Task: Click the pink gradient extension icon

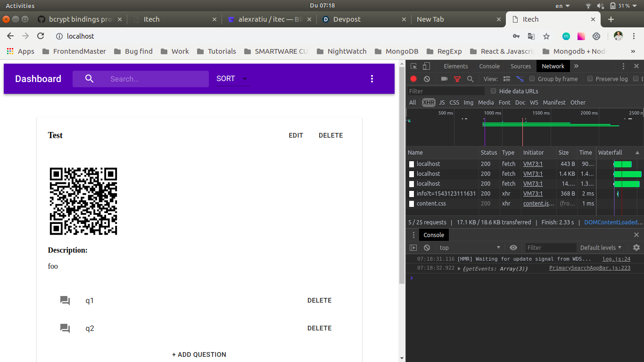Action: (581, 36)
